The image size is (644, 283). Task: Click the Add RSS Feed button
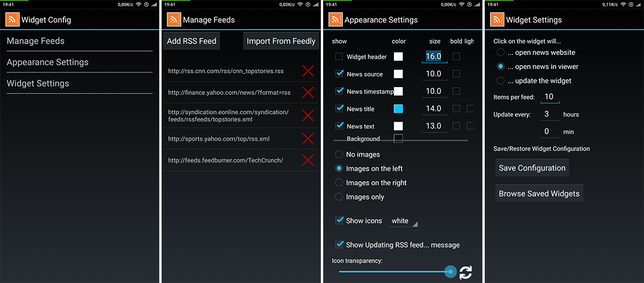coord(192,41)
